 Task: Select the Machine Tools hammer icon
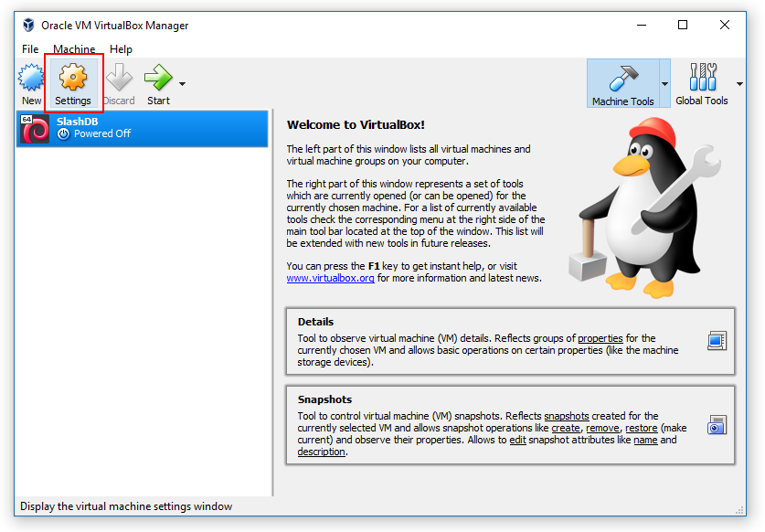[622, 79]
